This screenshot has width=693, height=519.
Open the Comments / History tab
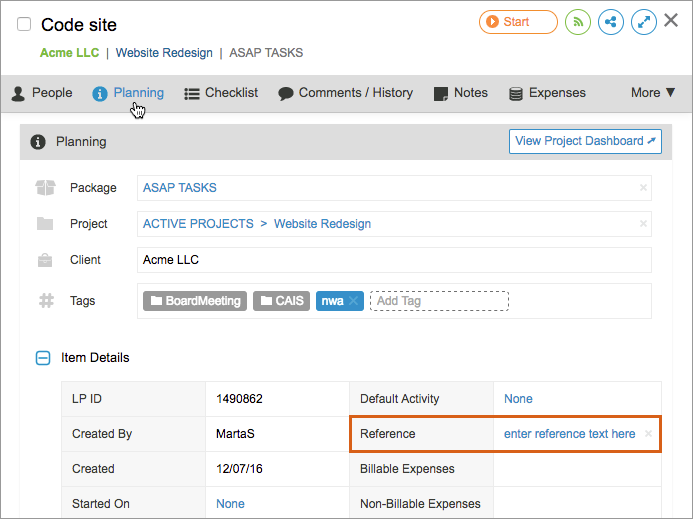coord(345,93)
